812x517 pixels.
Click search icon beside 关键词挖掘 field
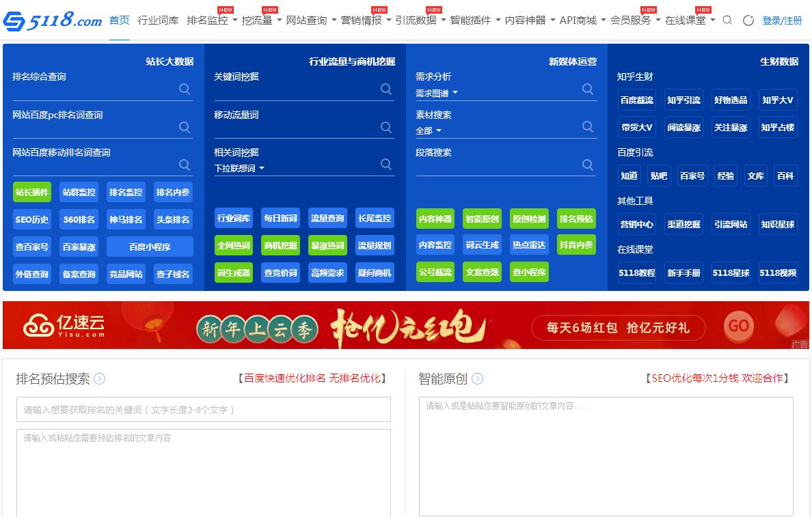(x=386, y=89)
